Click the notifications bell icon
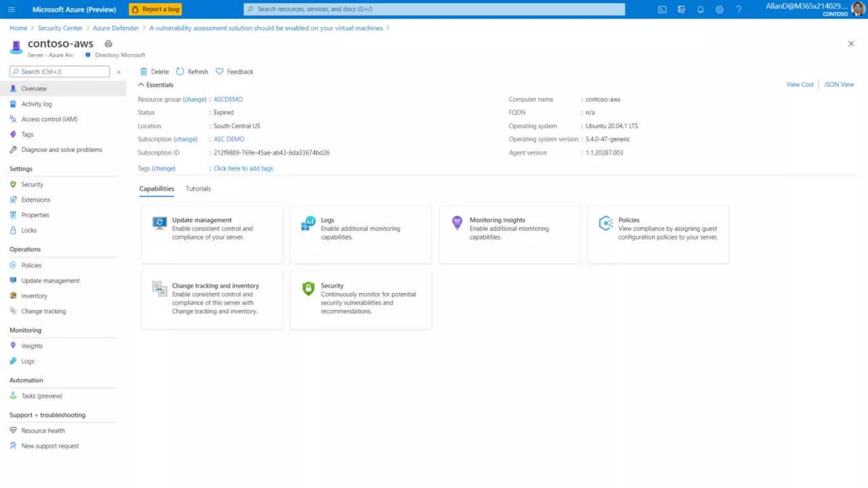This screenshot has height=488, width=868. pos(700,9)
